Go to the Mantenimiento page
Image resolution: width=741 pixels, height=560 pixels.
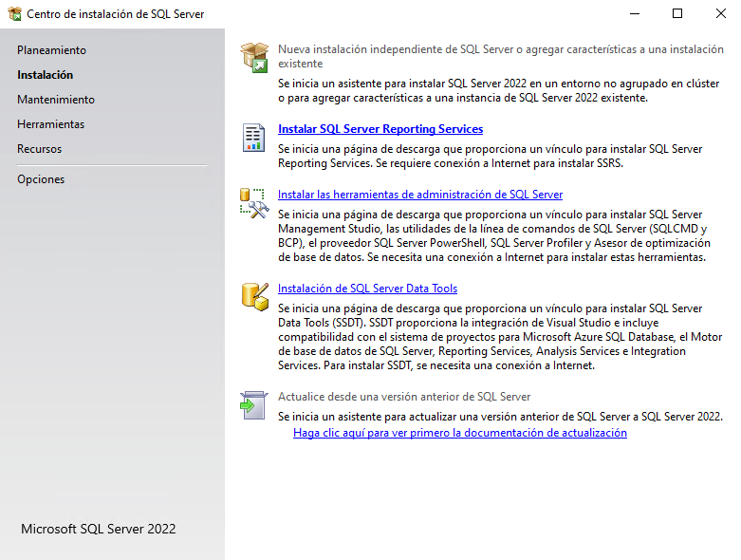coord(56,100)
